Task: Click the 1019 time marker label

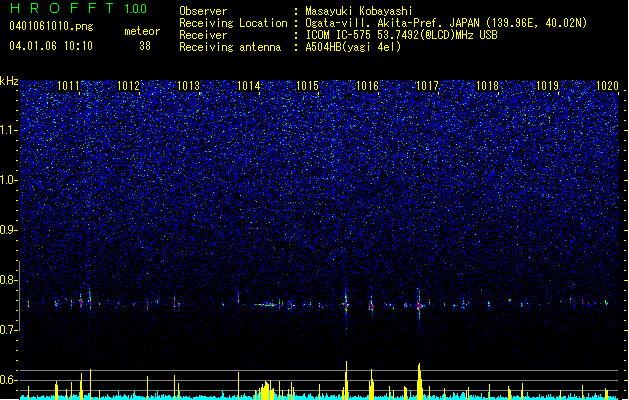Action: [x=548, y=85]
